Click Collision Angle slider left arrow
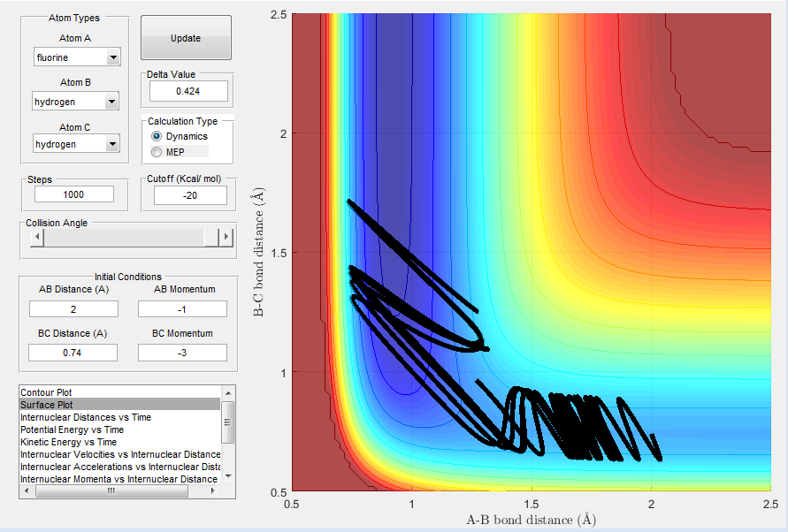This screenshot has height=532, width=788. [36, 237]
